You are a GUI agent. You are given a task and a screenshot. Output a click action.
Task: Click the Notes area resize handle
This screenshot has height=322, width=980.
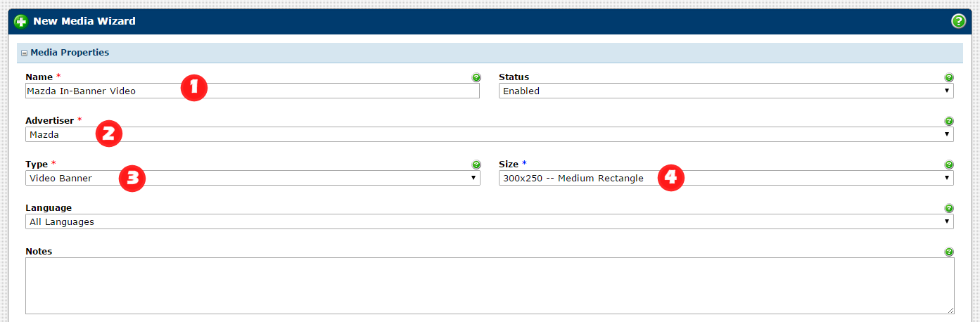(950, 310)
